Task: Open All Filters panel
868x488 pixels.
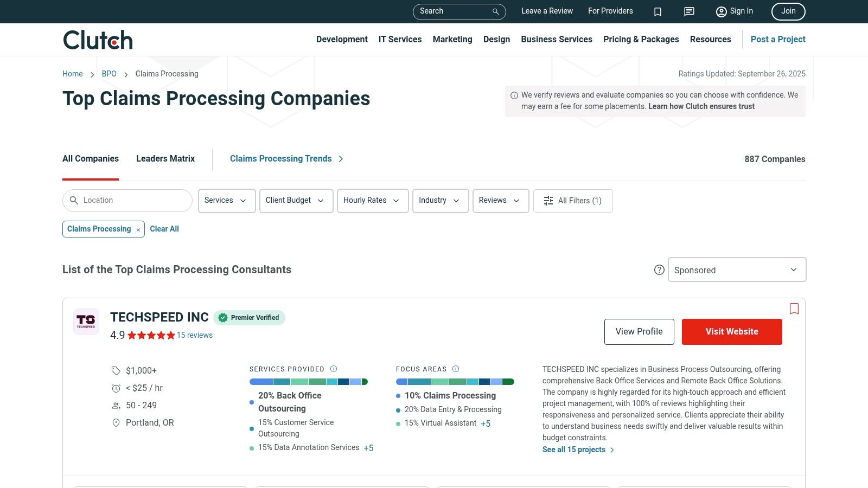Action: (573, 201)
